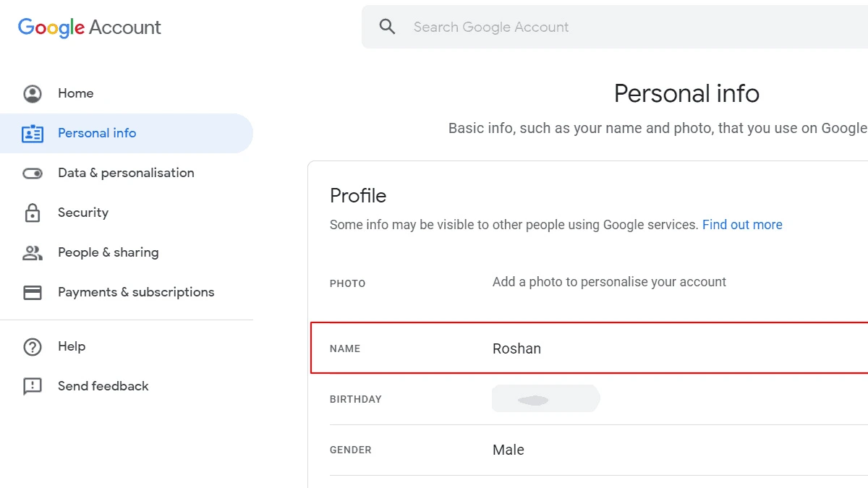Screen dimensions: 868x488
Task: Open People & sharing page
Action: pyautogui.click(x=109, y=252)
